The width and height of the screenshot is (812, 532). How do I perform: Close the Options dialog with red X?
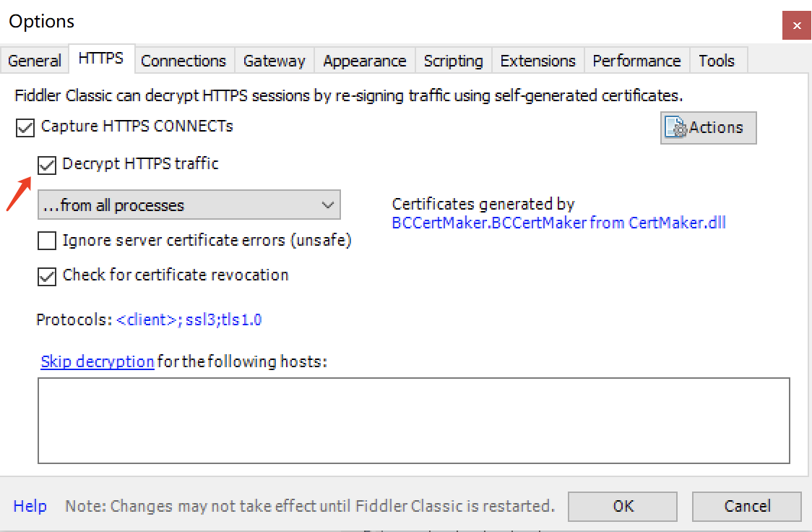pos(796,25)
